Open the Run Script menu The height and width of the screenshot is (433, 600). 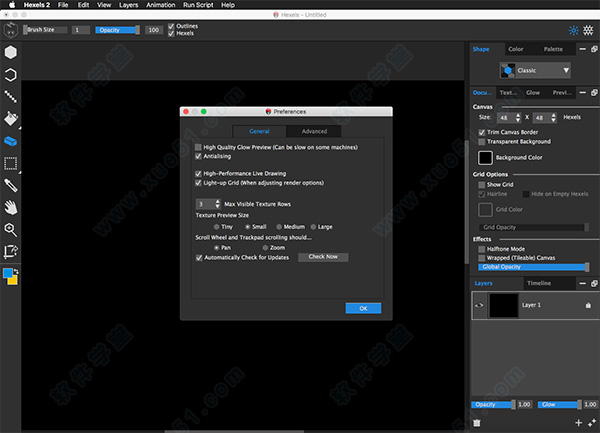pyautogui.click(x=198, y=5)
